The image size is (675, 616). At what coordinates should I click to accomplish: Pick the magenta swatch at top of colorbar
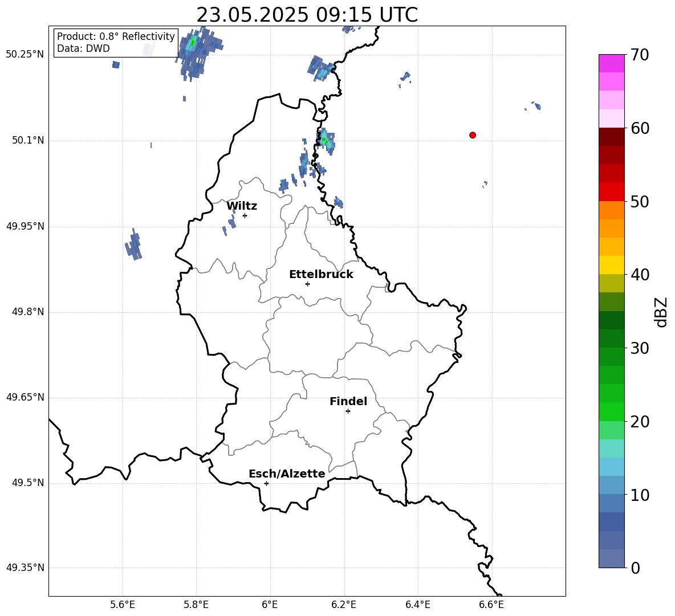[612, 64]
